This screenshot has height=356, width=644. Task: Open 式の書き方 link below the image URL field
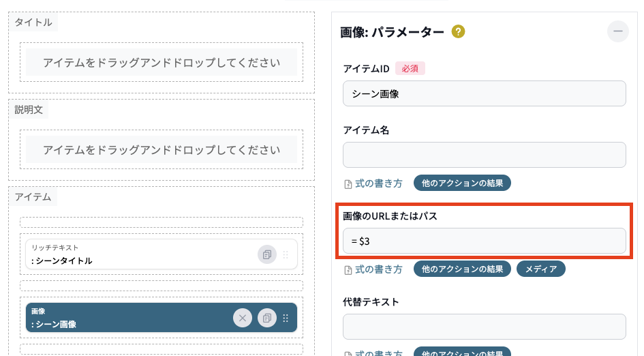(373, 269)
